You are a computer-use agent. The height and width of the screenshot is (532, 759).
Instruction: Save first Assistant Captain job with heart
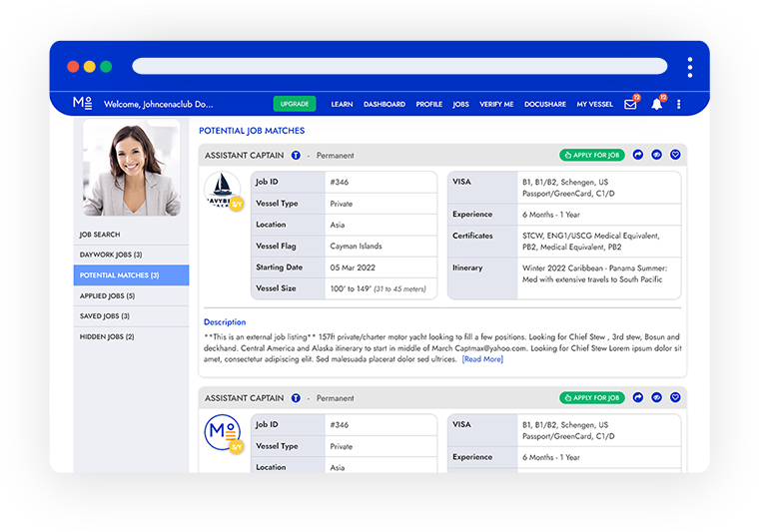pyautogui.click(x=675, y=155)
